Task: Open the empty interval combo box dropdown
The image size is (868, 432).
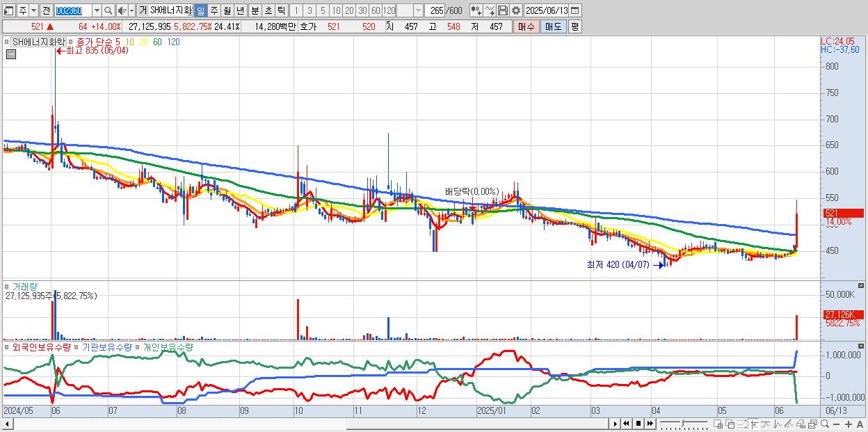Action: (417, 10)
